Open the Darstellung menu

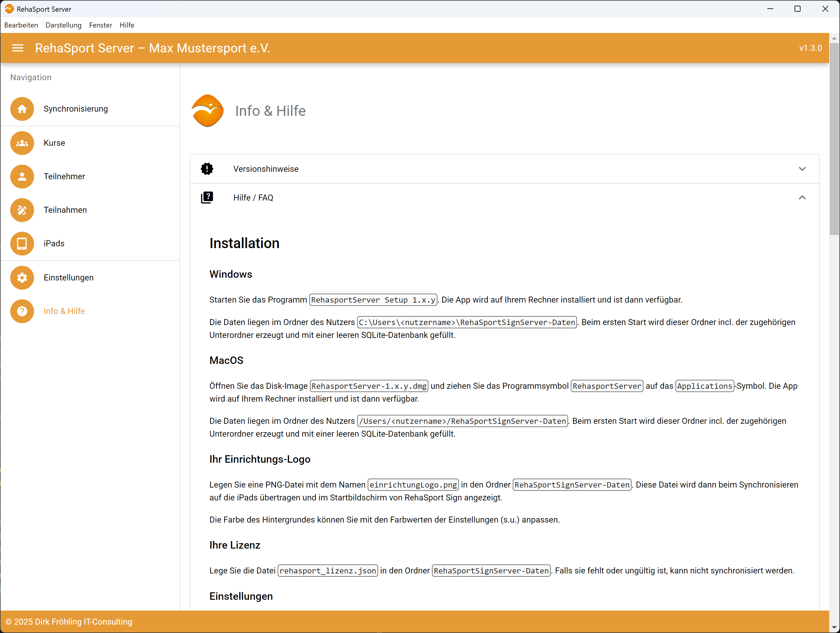coord(63,25)
